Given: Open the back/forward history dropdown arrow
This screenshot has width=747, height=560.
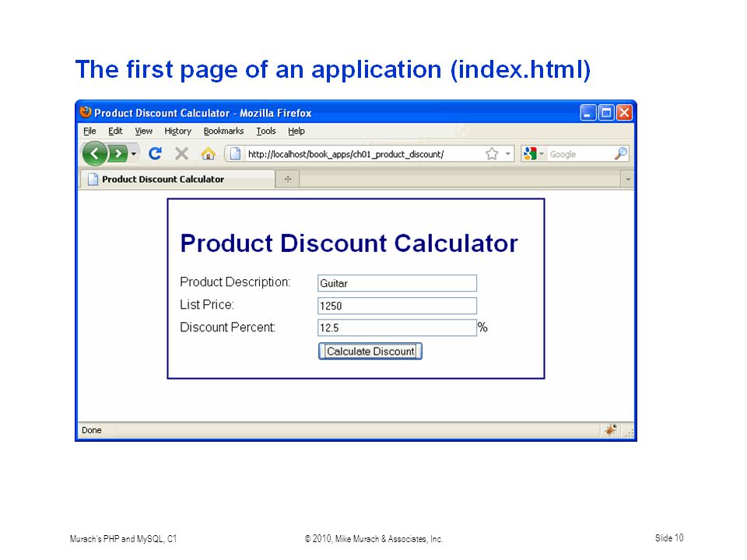Looking at the screenshot, I should 134,154.
